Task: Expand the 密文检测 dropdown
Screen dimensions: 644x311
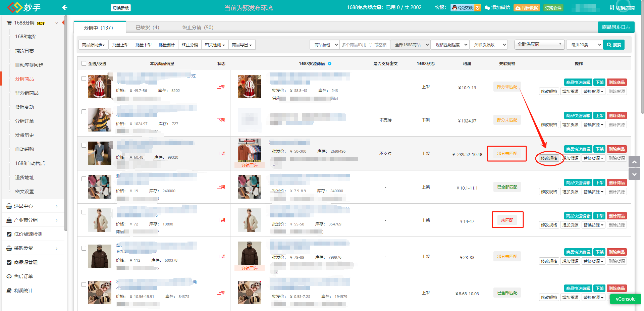Action: click(x=215, y=45)
